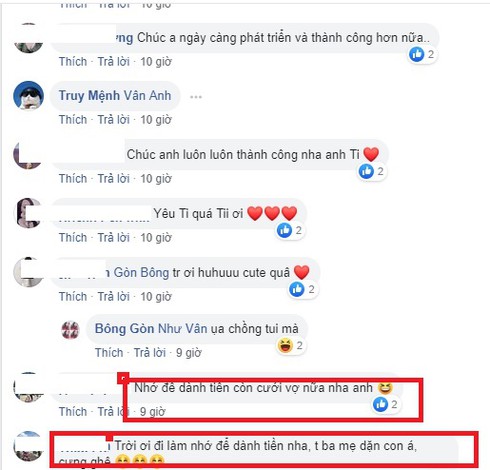Click '9 giờ' timestamp under Bông Gòn Như Vân reply
The height and width of the screenshot is (470, 490).
pos(189,353)
